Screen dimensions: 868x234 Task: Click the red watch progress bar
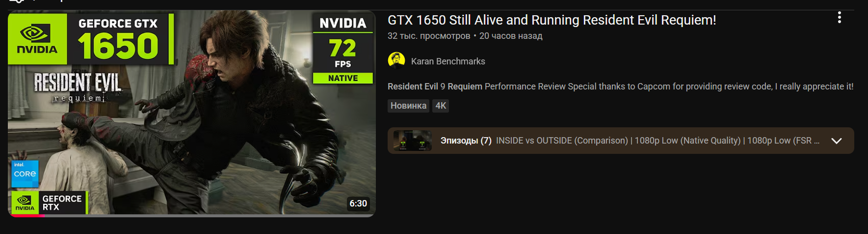pyautogui.click(x=26, y=215)
